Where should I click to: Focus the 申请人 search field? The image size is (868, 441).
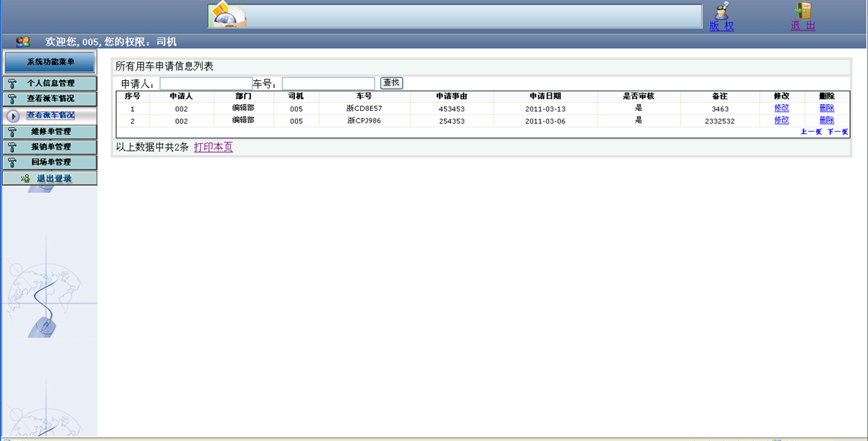[x=206, y=84]
